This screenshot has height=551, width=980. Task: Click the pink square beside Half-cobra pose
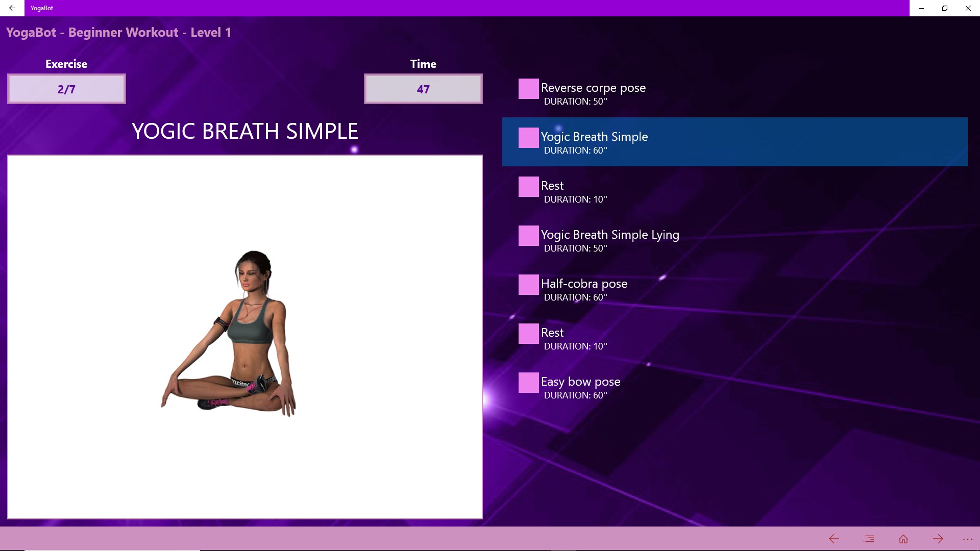pos(528,285)
